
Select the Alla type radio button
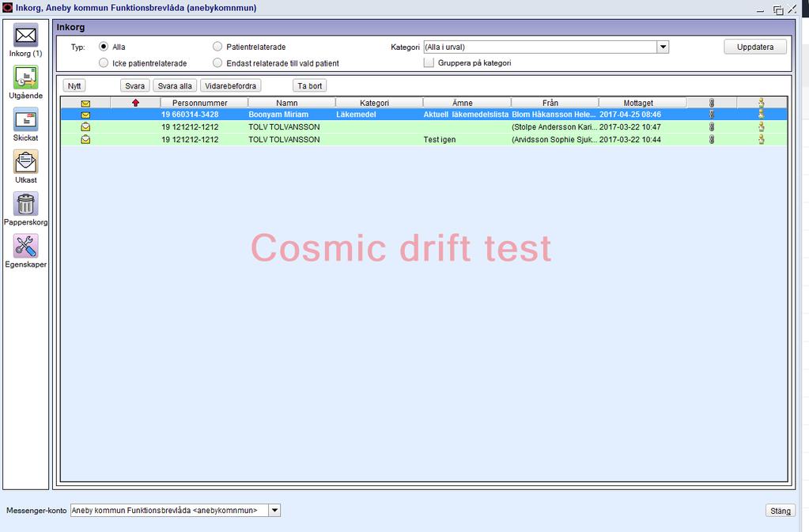[x=104, y=47]
